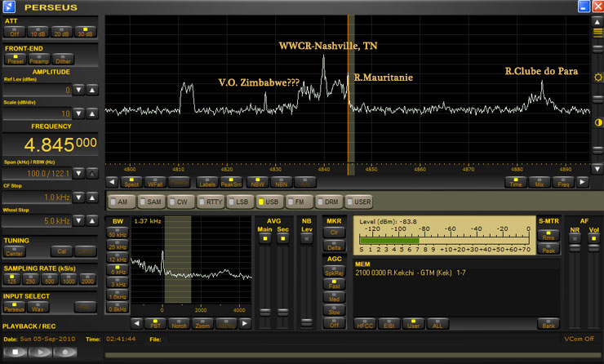604x364 pixels.
Task: Start playback with the play button
Action: (x=40, y=352)
